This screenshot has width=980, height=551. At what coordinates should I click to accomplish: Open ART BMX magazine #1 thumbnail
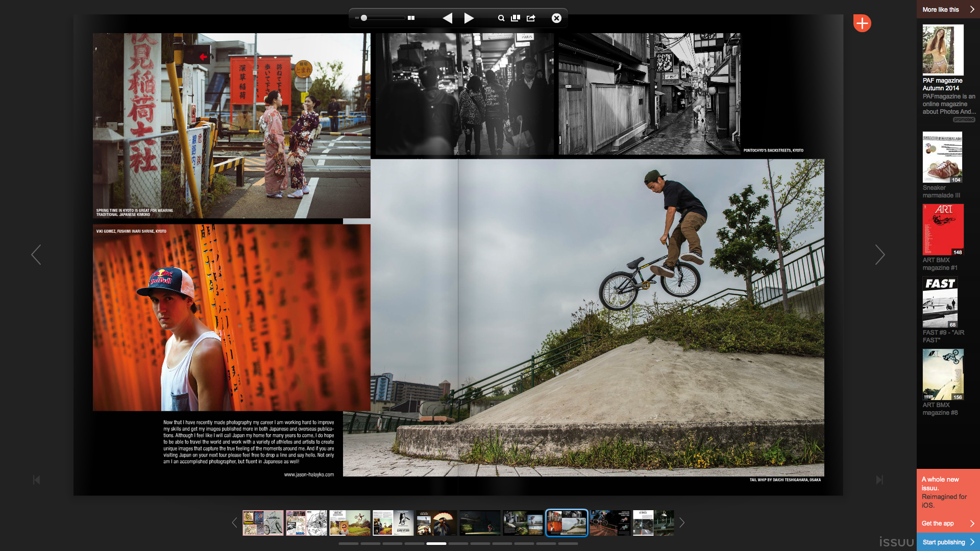pos(943,230)
